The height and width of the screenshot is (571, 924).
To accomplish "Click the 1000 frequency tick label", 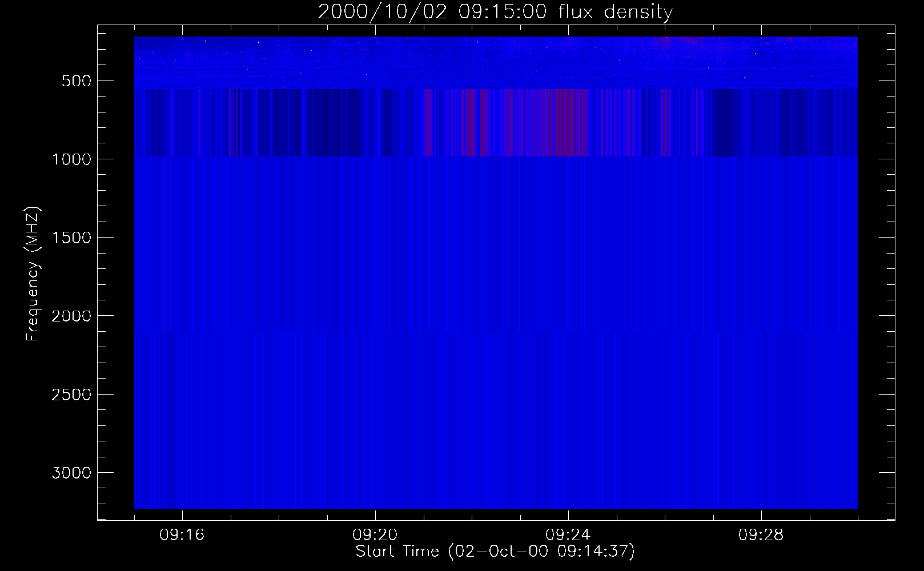I will click(71, 159).
